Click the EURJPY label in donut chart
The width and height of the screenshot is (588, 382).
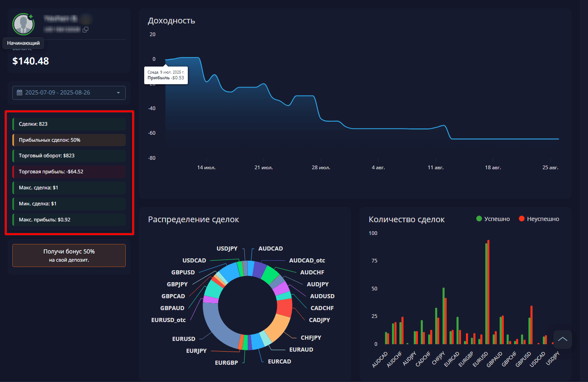pyautogui.click(x=196, y=351)
